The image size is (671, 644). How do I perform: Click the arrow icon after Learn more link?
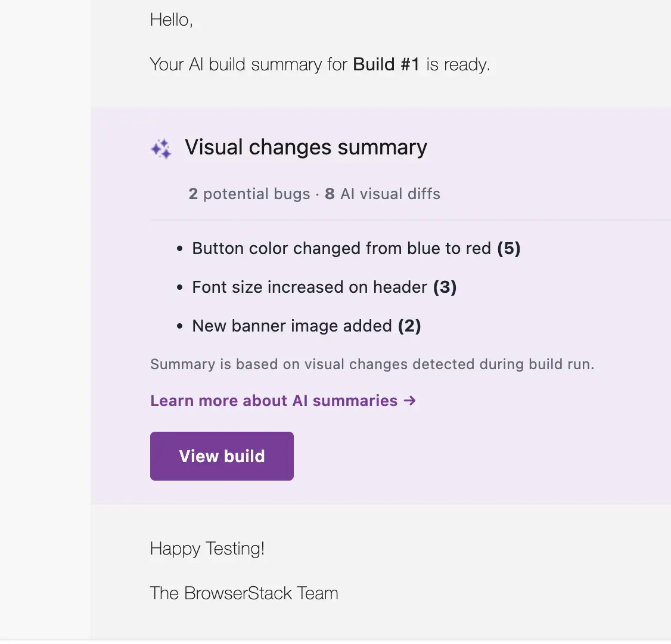click(x=410, y=401)
